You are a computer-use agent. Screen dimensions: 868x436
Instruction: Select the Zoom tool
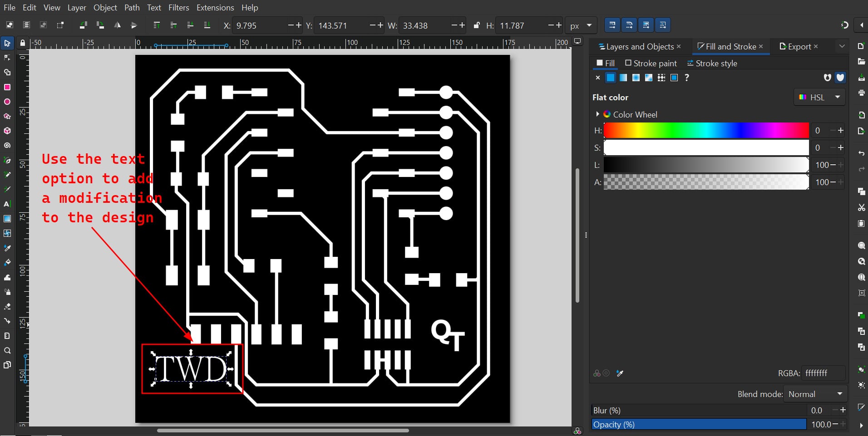point(7,350)
